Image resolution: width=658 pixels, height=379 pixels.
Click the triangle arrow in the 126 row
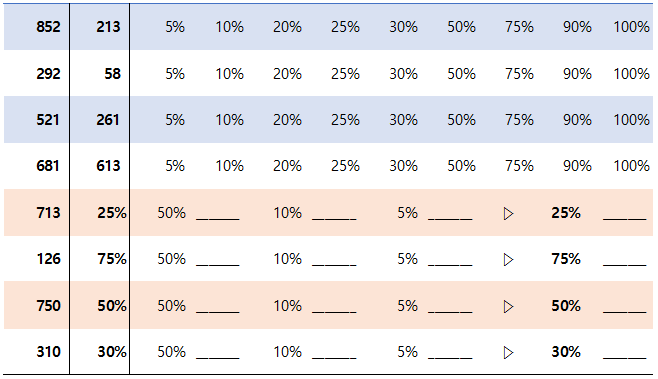508,260
